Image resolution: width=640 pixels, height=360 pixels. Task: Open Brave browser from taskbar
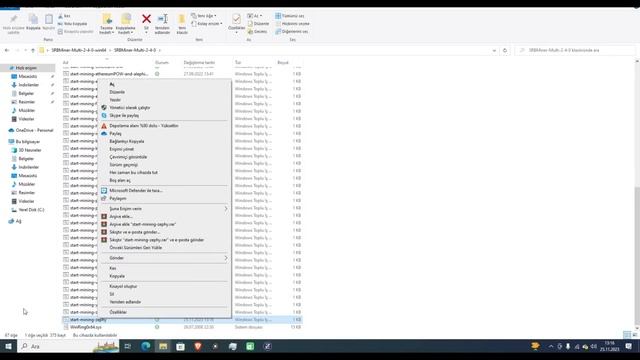198,347
